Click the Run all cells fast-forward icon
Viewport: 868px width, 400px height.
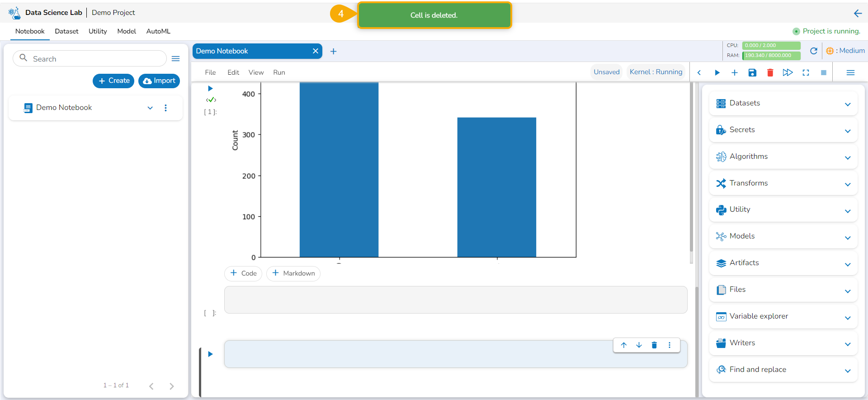coord(788,73)
